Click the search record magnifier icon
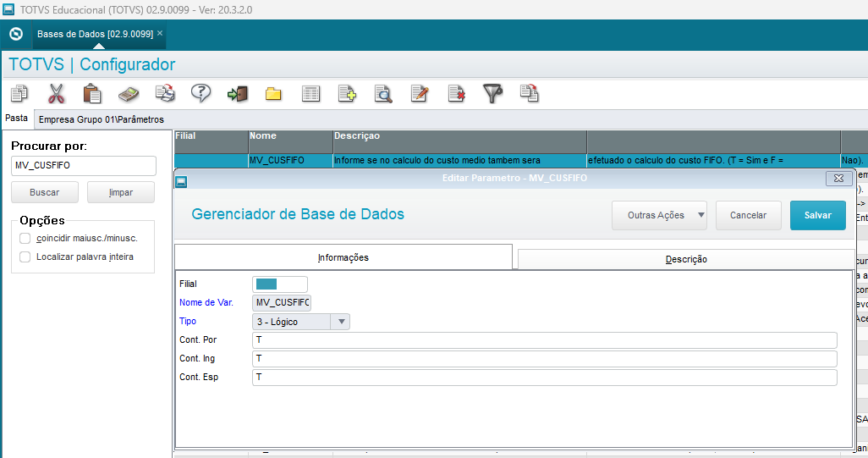The height and width of the screenshot is (458, 868). 383,94
